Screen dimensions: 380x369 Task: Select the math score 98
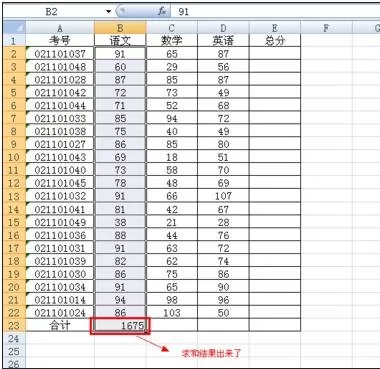coord(172,300)
